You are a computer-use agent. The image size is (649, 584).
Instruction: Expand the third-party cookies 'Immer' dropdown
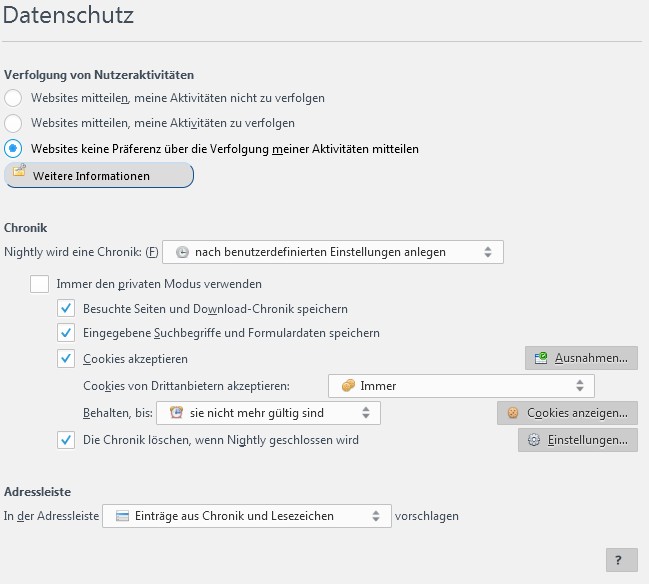tap(579, 385)
